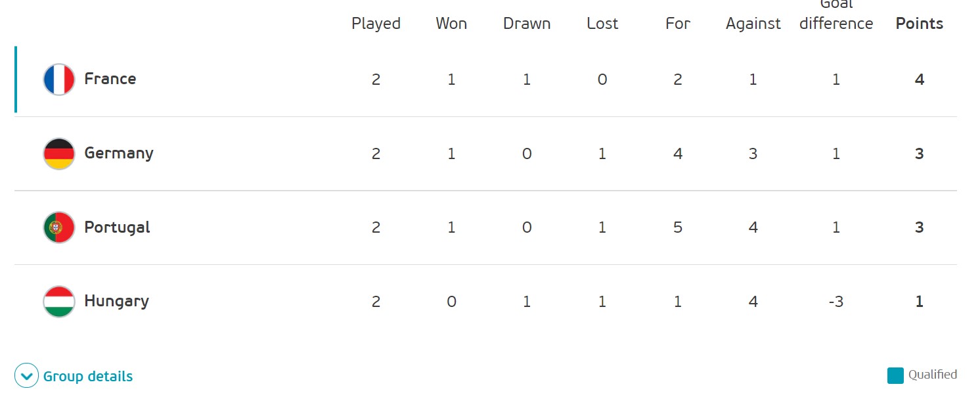This screenshot has width=980, height=399.
Task: Open the Group details link text
Action: (x=88, y=377)
